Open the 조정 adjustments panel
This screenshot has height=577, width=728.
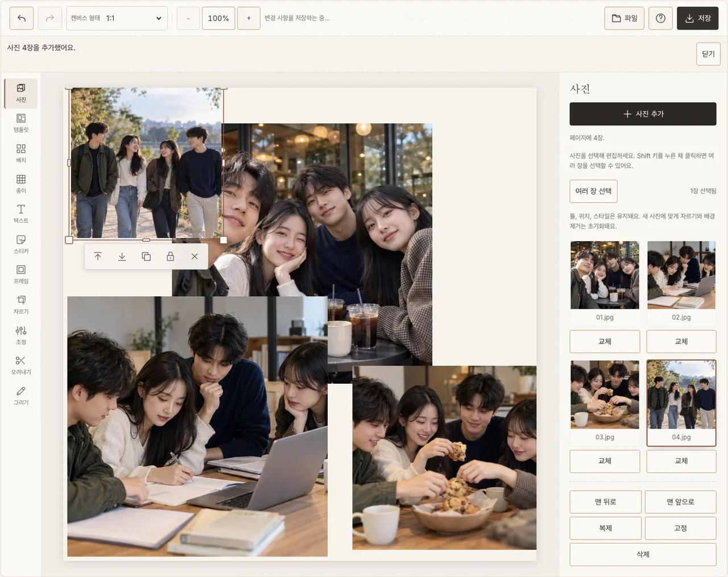[21, 335]
